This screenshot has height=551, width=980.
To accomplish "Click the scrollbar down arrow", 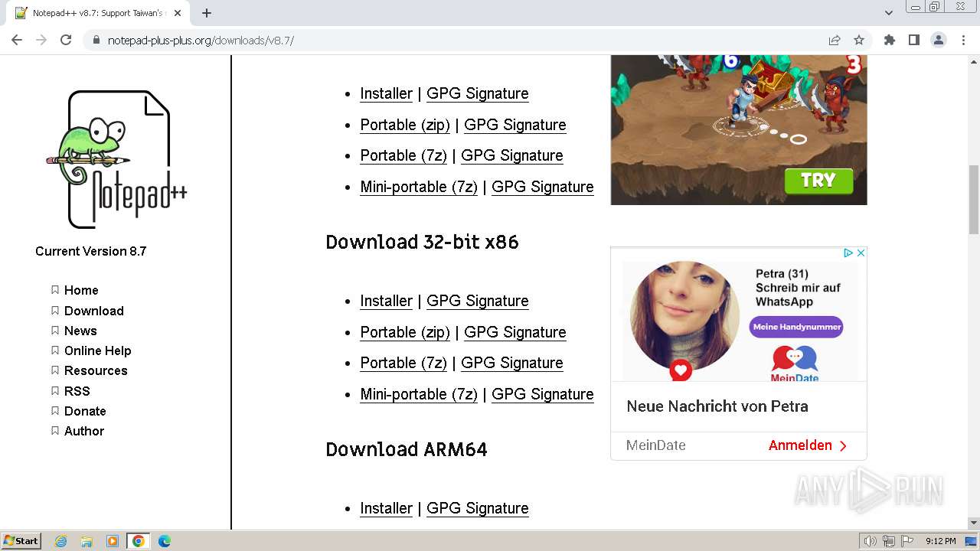I will tap(973, 523).
